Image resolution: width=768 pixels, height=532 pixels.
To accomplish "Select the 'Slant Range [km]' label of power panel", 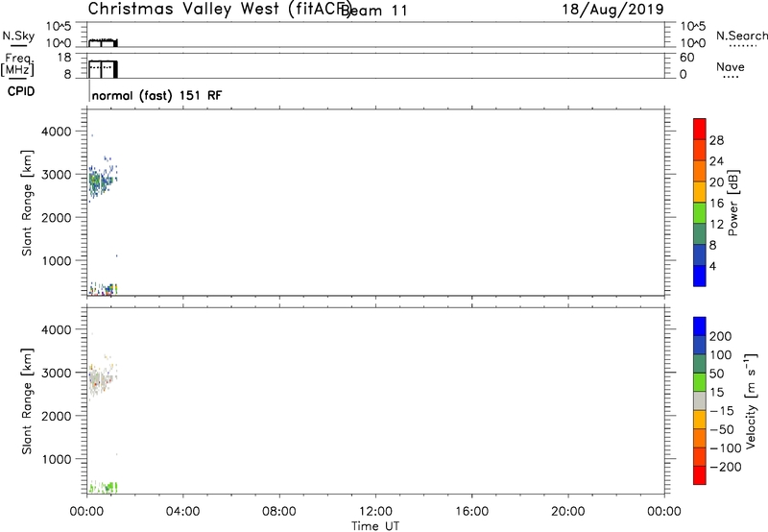I will (27, 203).
